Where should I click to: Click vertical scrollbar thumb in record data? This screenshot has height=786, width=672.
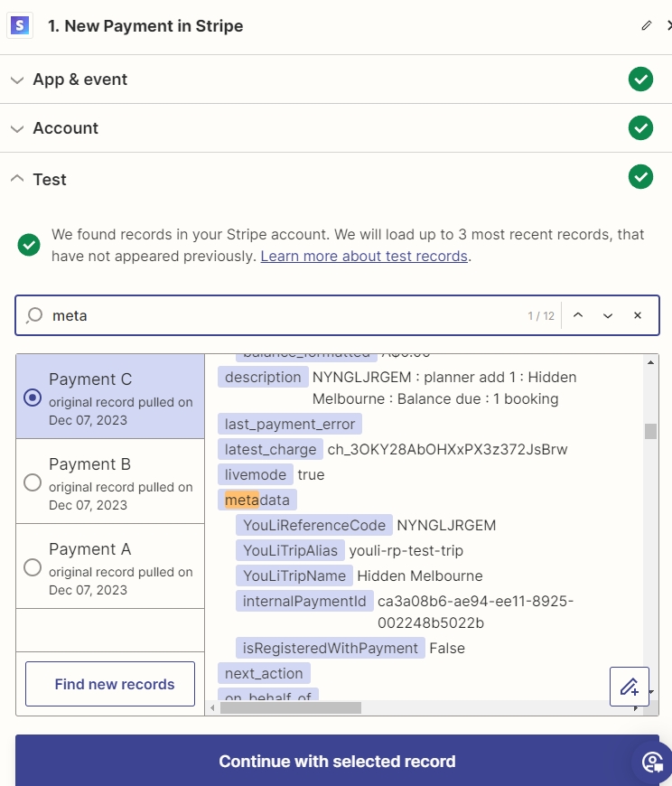(x=650, y=431)
